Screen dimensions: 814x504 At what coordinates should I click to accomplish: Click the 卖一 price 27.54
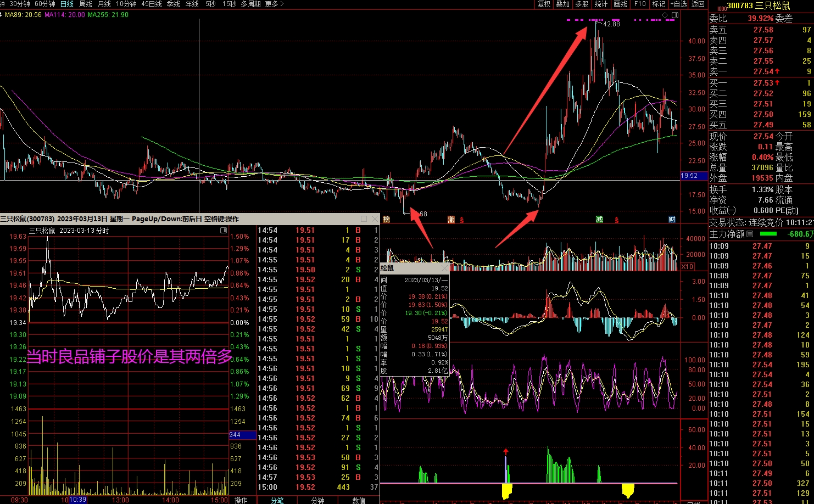tap(763, 71)
